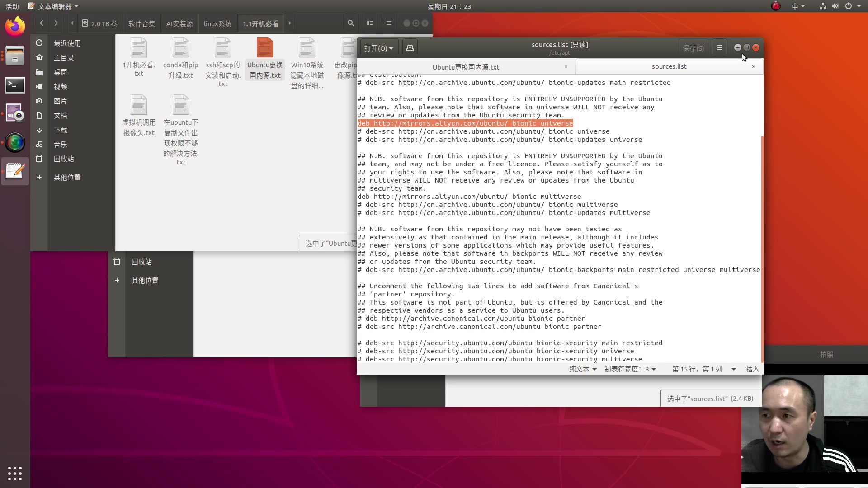This screenshot has width=868, height=488.
Task: Search files with the magnifier icon
Action: click(x=350, y=23)
